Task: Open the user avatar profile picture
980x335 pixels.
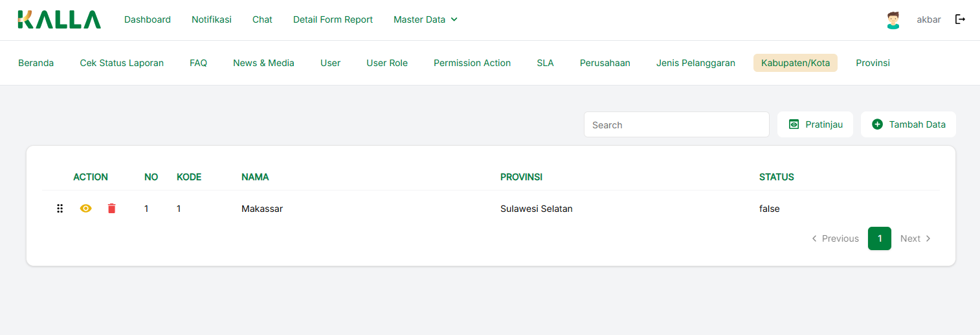Action: click(893, 20)
